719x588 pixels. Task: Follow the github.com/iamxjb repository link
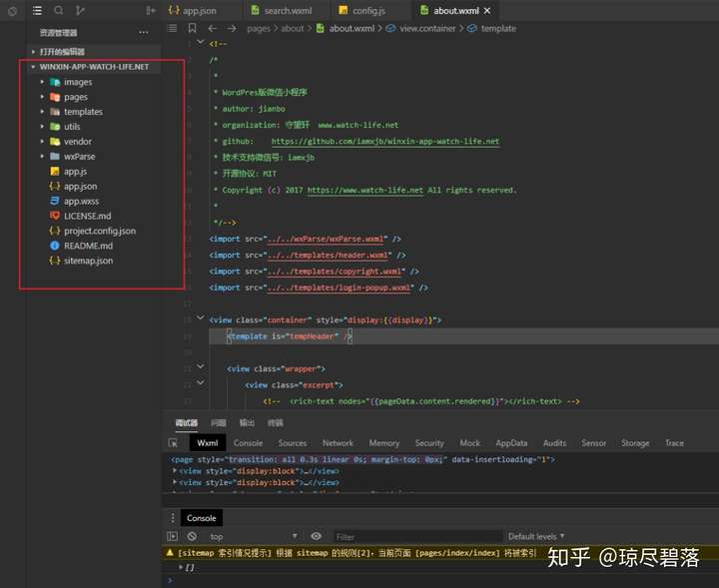click(385, 141)
